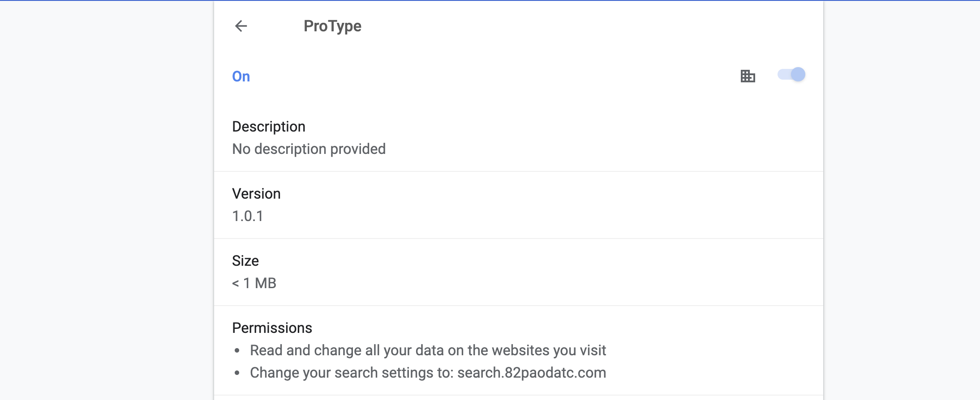Click the < 1 MB size value
The image size is (980, 400).
tap(254, 283)
